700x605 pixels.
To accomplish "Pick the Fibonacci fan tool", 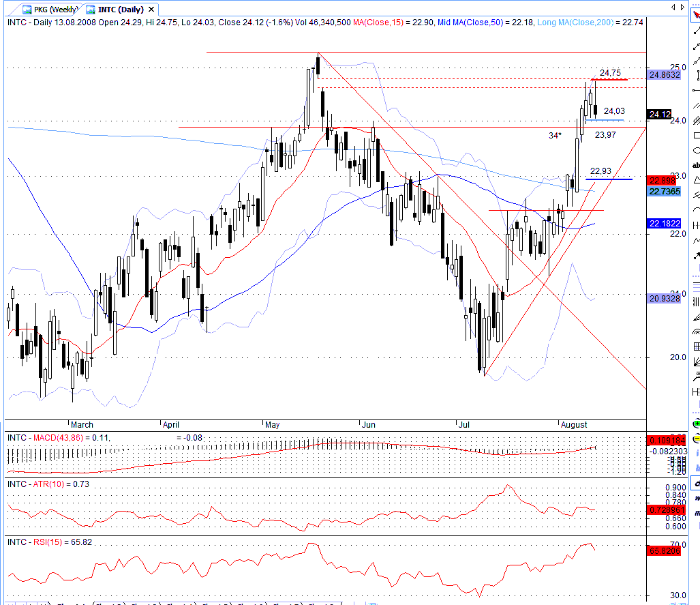I will click(697, 316).
